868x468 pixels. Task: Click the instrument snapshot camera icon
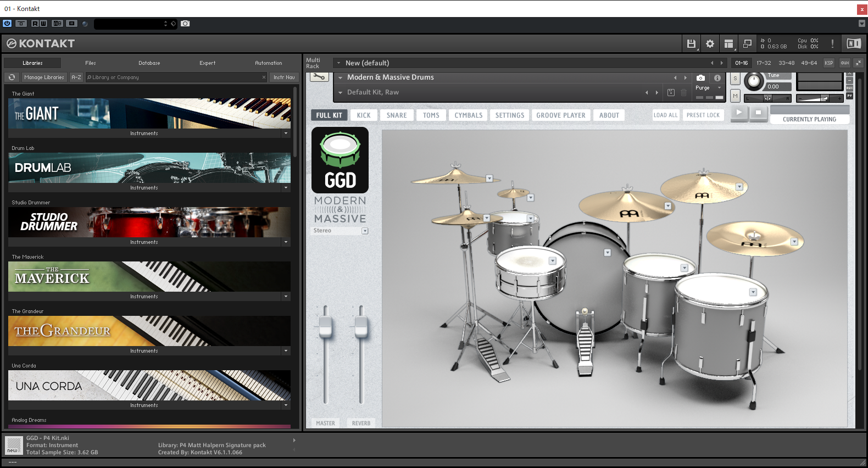click(700, 78)
